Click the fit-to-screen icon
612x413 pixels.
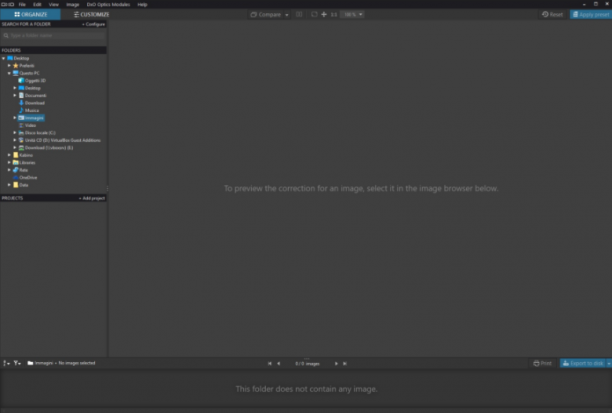314,14
